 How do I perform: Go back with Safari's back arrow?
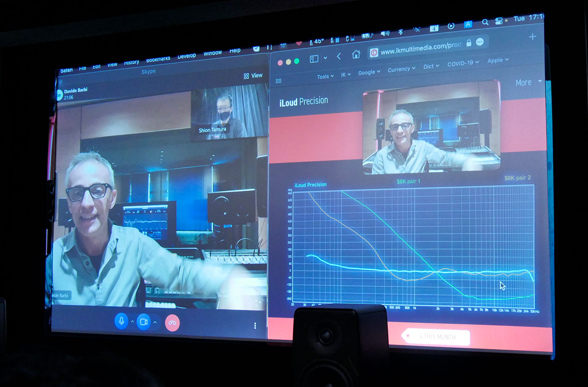click(339, 56)
